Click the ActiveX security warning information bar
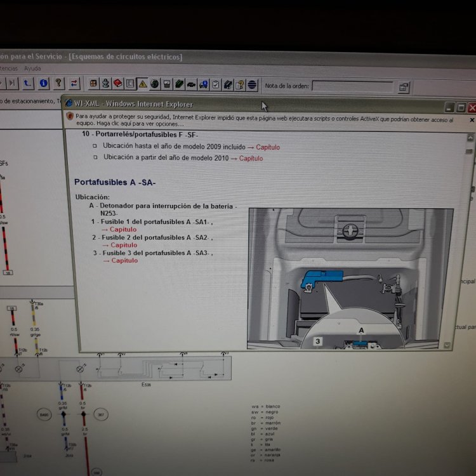Image resolution: width=476 pixels, height=476 pixels. click(270, 120)
